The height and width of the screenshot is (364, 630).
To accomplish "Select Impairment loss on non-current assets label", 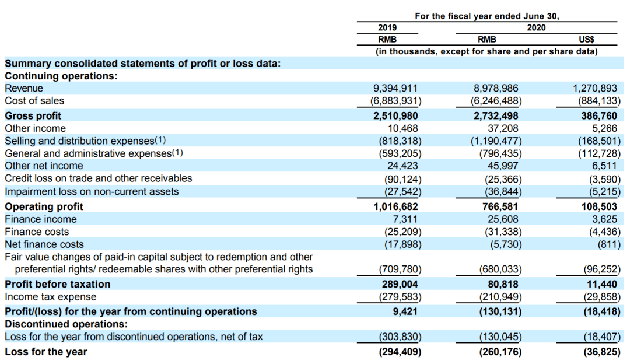I will (92, 192).
